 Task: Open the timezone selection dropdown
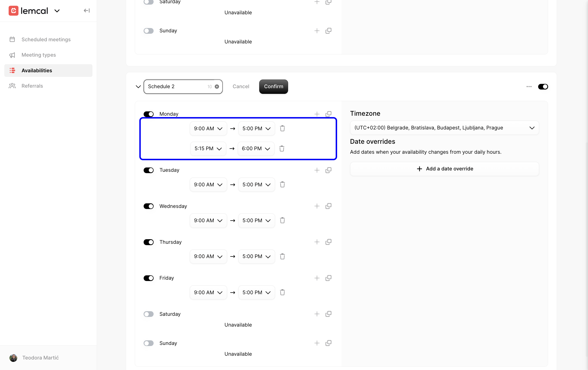[x=444, y=128]
